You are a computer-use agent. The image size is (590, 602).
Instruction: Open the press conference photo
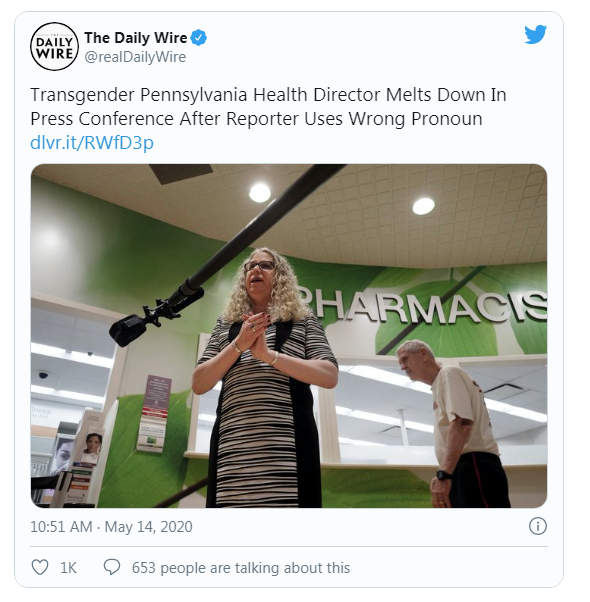click(289, 336)
